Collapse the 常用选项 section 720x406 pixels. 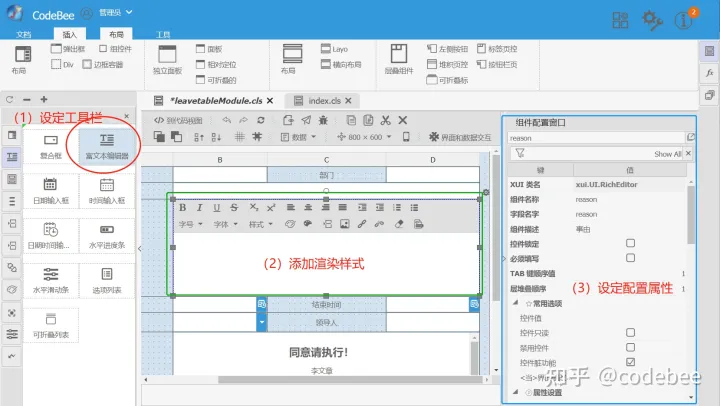tap(516, 303)
